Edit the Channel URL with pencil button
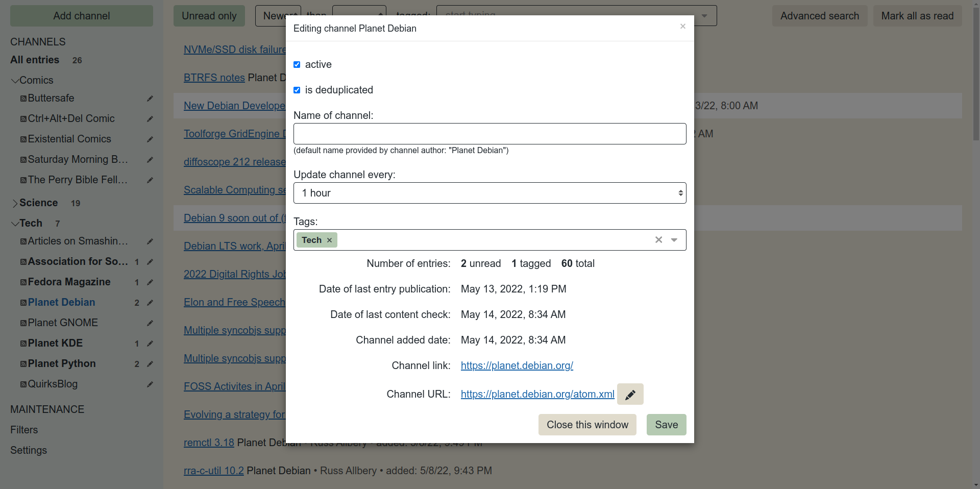This screenshot has width=980, height=489. point(630,394)
